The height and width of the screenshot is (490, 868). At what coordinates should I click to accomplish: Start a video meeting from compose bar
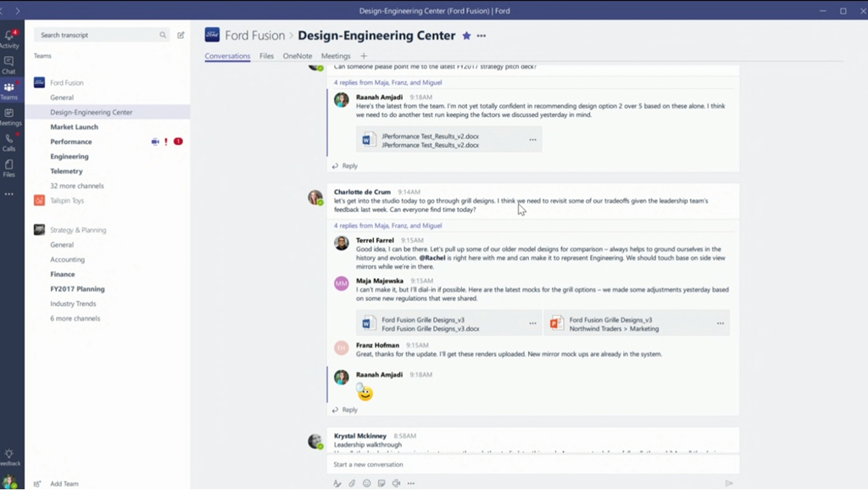[396, 483]
